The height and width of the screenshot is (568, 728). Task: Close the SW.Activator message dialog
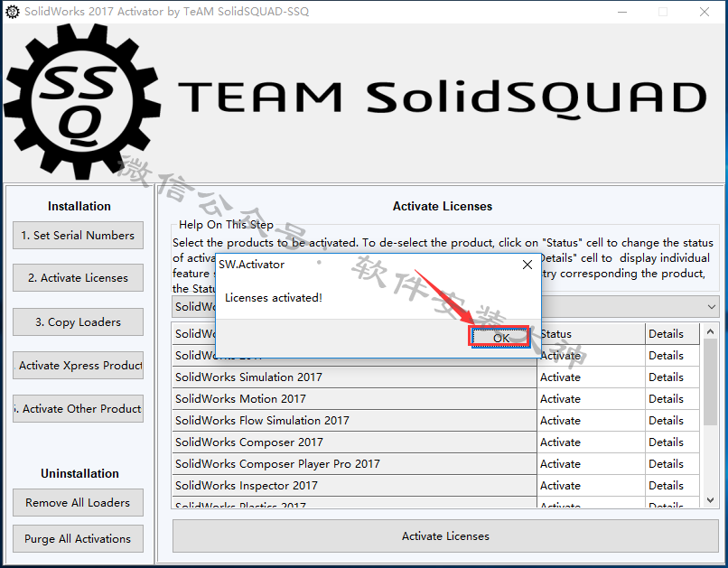(x=527, y=265)
